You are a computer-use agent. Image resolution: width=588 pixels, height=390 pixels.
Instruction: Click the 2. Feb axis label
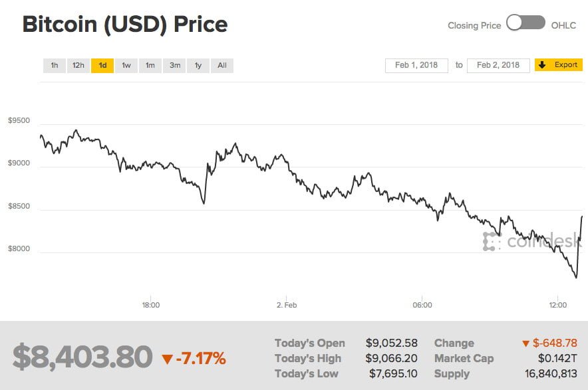tap(286, 305)
